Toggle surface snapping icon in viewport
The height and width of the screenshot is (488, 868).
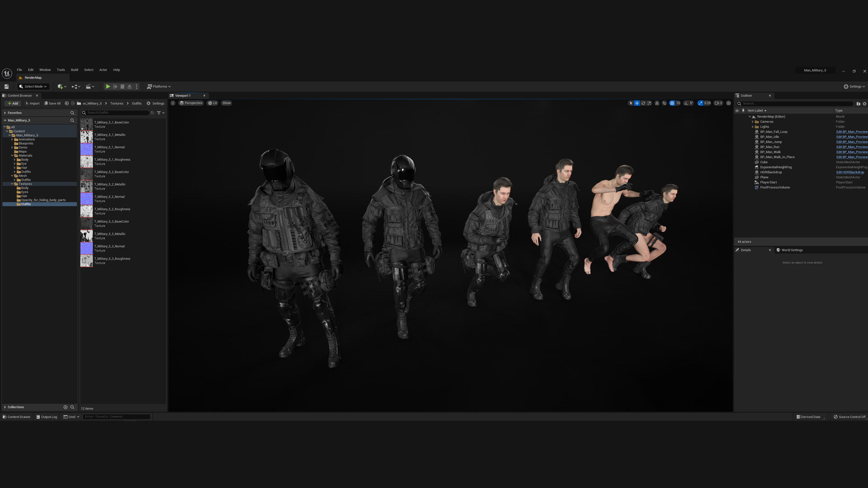(x=665, y=103)
